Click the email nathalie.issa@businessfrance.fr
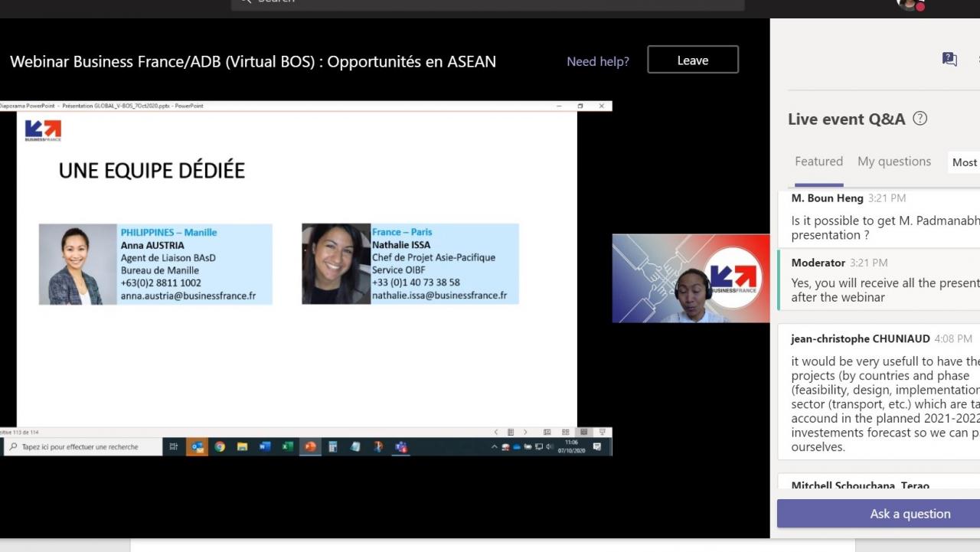 439,296
